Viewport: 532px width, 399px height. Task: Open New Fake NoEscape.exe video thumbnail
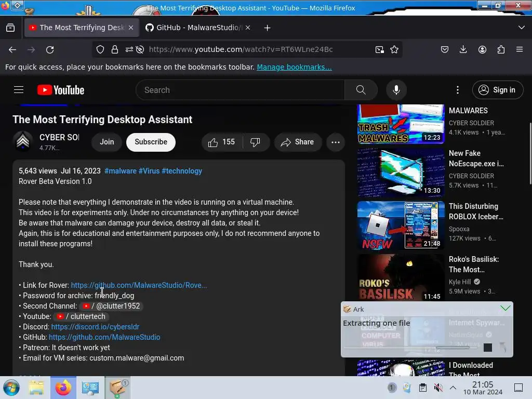pos(401,172)
